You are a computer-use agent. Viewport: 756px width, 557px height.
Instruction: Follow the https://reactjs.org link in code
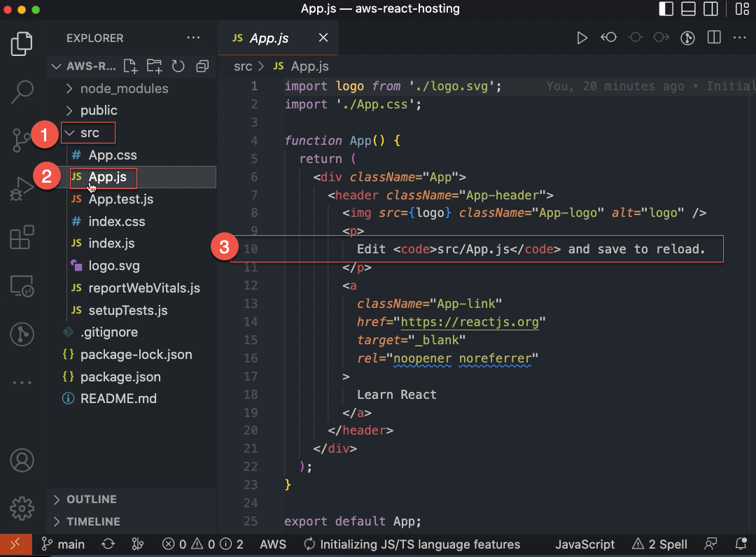coord(470,322)
